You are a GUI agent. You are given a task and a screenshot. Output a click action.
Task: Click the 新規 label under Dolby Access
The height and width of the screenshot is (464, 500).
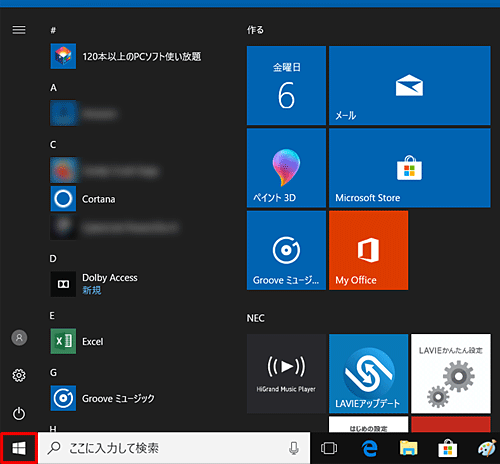point(92,290)
